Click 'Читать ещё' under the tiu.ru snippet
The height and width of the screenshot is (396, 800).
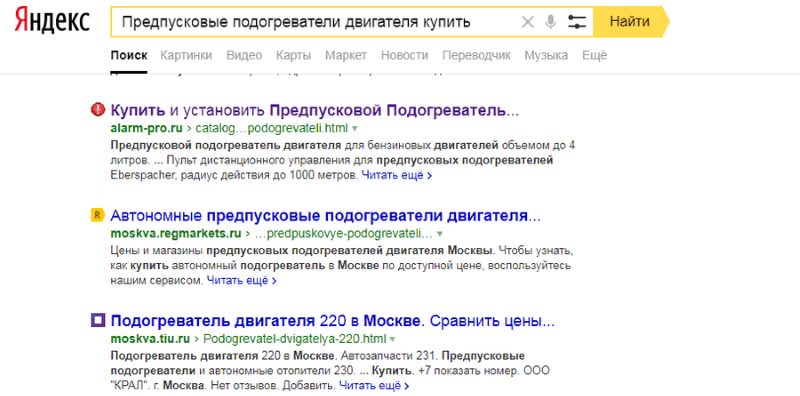coord(374,386)
